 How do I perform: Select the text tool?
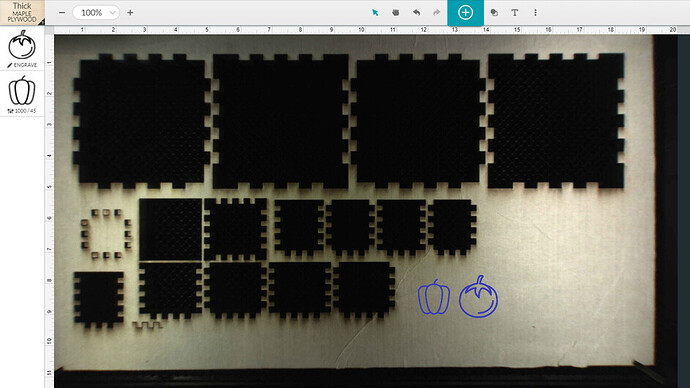(514, 13)
